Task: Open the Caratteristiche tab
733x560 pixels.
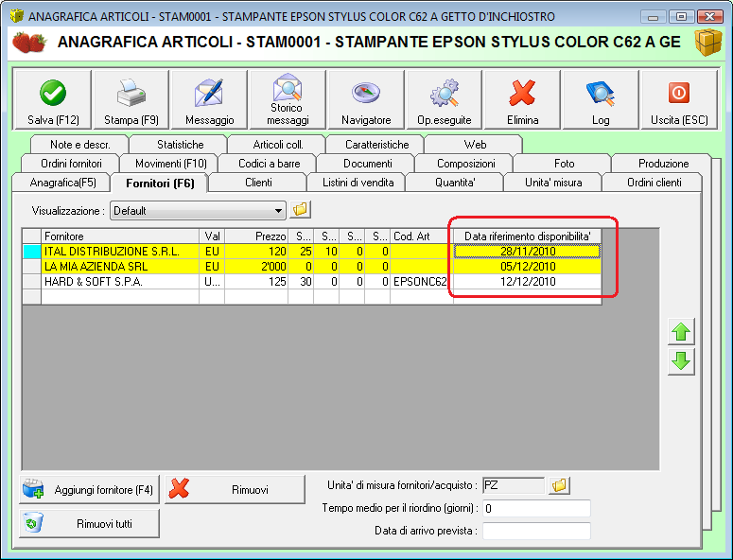Action: click(376, 145)
